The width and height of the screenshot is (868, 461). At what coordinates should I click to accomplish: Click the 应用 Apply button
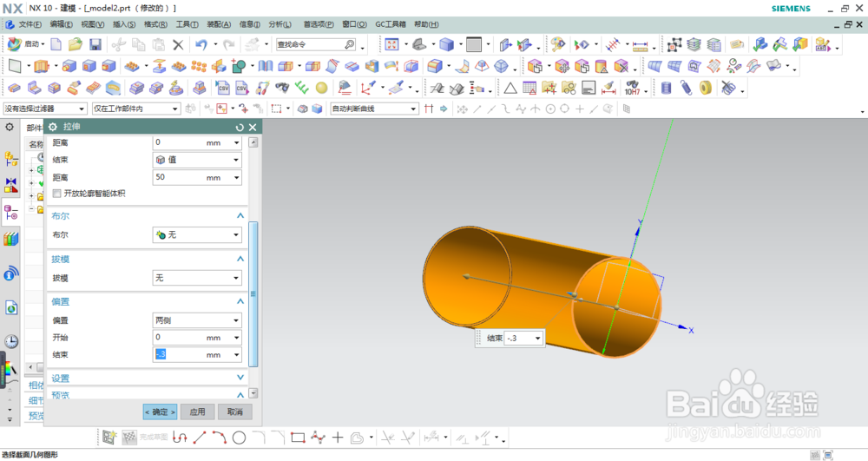(197, 412)
